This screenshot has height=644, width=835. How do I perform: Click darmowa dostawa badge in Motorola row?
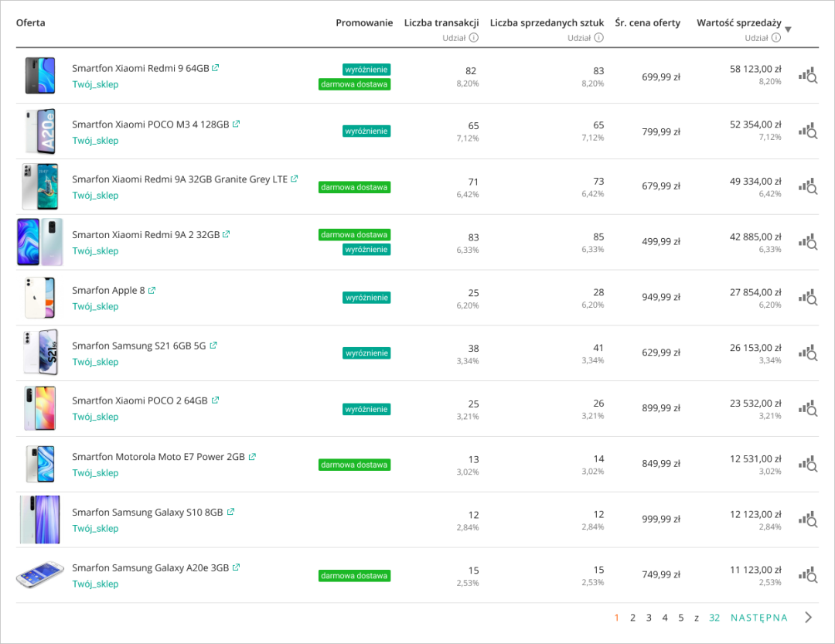point(354,465)
